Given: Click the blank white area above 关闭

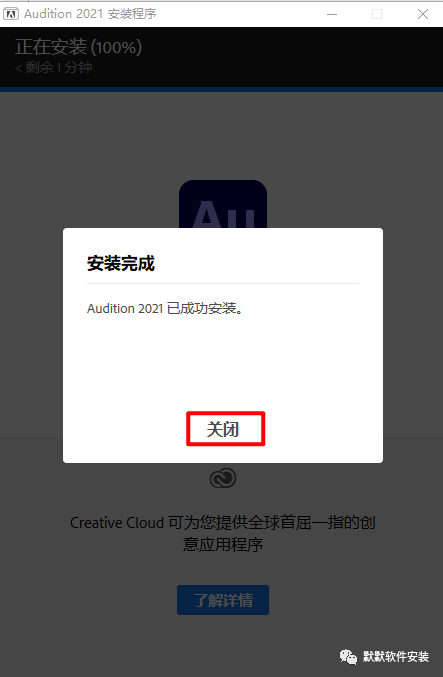Looking at the screenshot, I should [x=223, y=363].
